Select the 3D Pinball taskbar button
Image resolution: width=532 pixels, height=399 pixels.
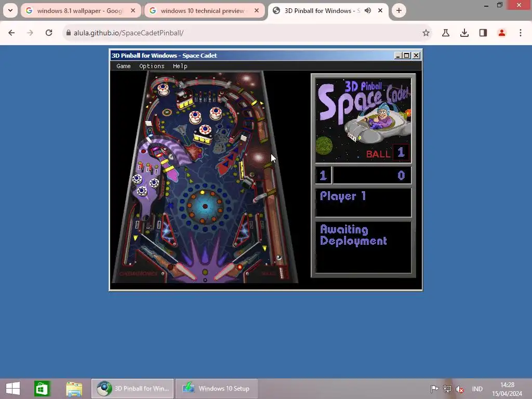click(x=132, y=389)
